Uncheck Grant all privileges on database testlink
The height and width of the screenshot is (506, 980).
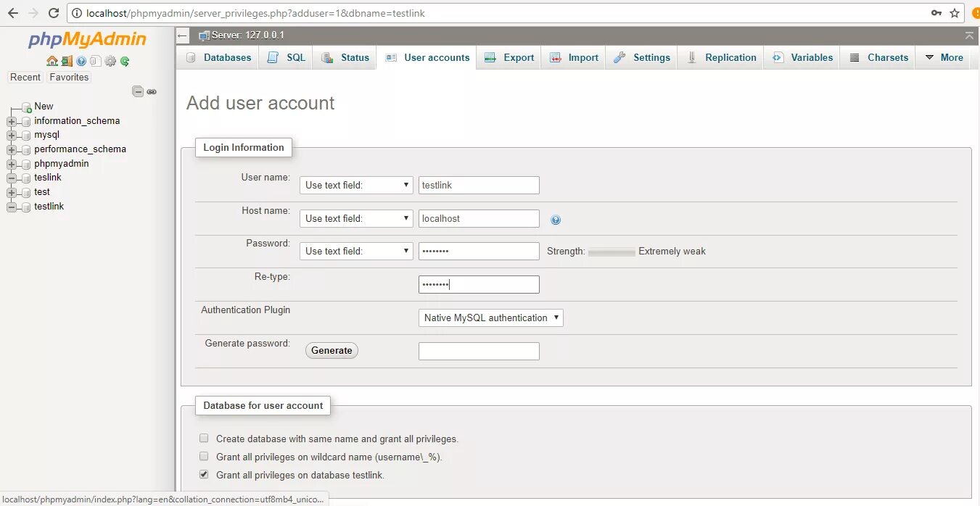click(204, 475)
